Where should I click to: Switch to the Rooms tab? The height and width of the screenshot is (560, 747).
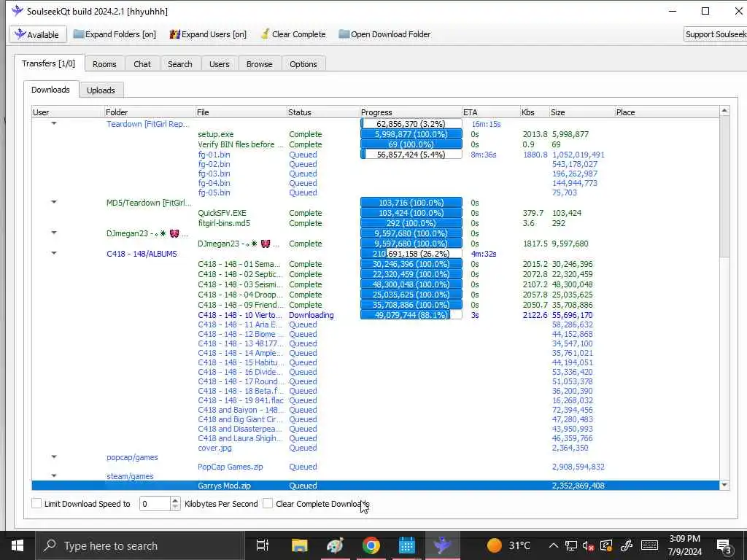(x=104, y=64)
